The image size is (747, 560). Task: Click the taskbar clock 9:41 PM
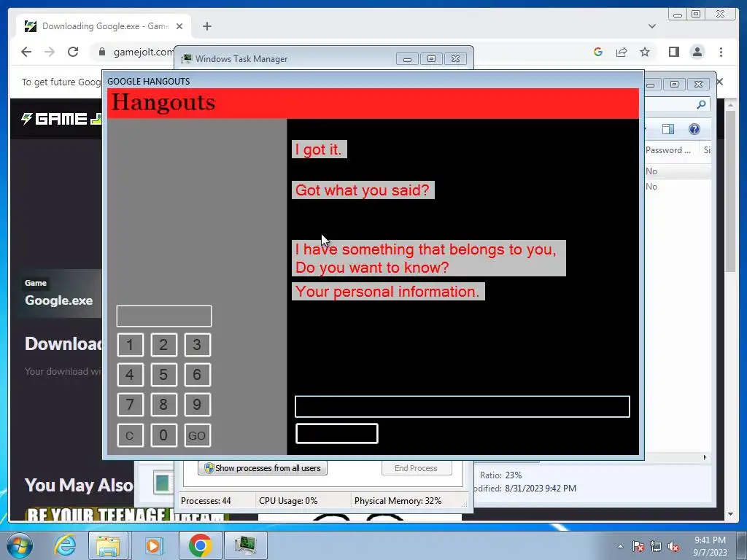[710, 540]
